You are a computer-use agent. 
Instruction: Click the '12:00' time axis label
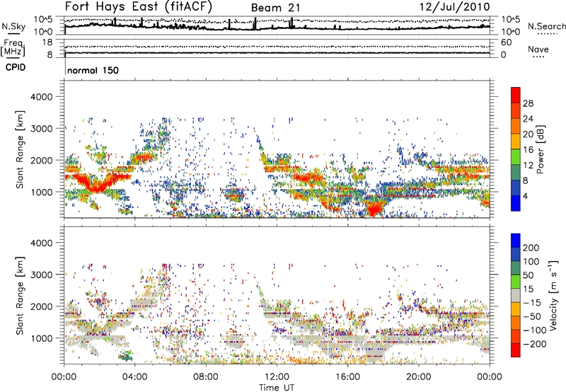[x=277, y=377]
